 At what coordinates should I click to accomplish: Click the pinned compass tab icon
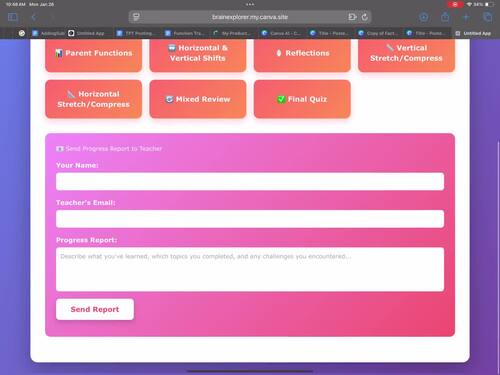22,33
